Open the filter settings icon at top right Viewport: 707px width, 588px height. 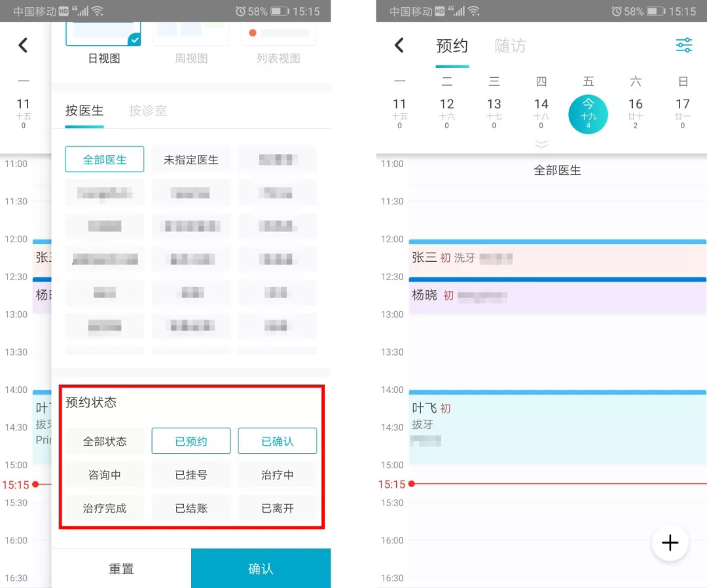tap(683, 45)
